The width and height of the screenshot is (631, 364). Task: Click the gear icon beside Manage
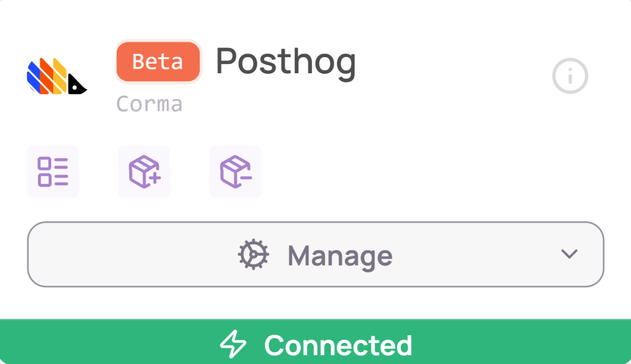[x=253, y=255]
